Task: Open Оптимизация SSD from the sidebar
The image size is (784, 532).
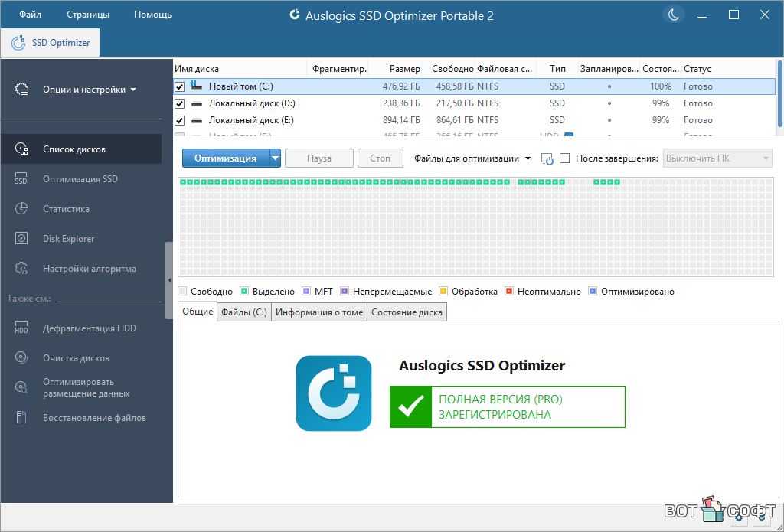Action: (x=81, y=179)
